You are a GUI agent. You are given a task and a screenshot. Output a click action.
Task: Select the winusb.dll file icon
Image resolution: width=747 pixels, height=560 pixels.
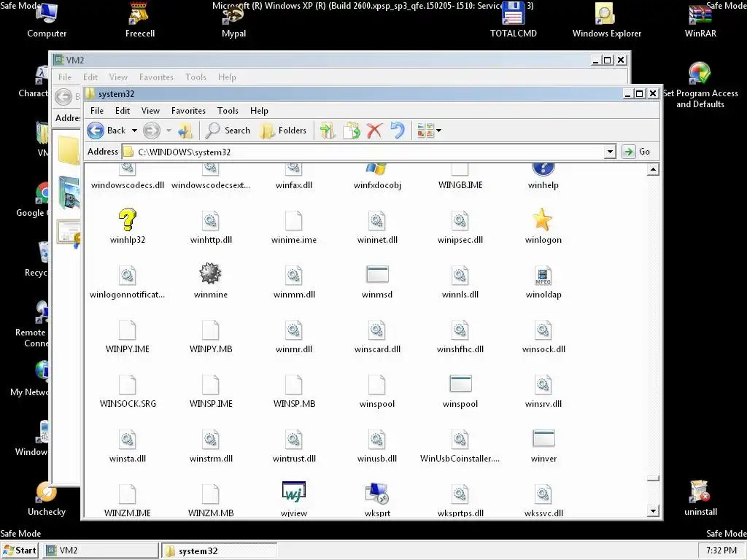(377, 439)
